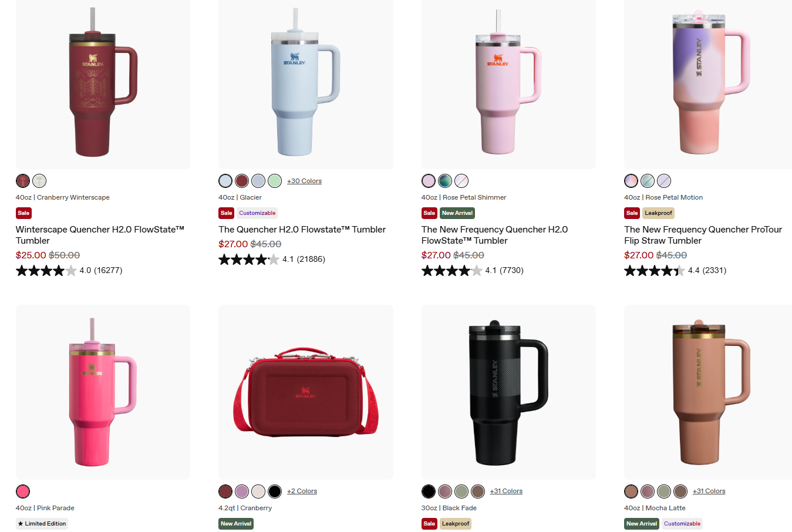Choose the white swatch under Winterscape Quencher
The width and height of the screenshot is (792, 532).
click(x=39, y=181)
